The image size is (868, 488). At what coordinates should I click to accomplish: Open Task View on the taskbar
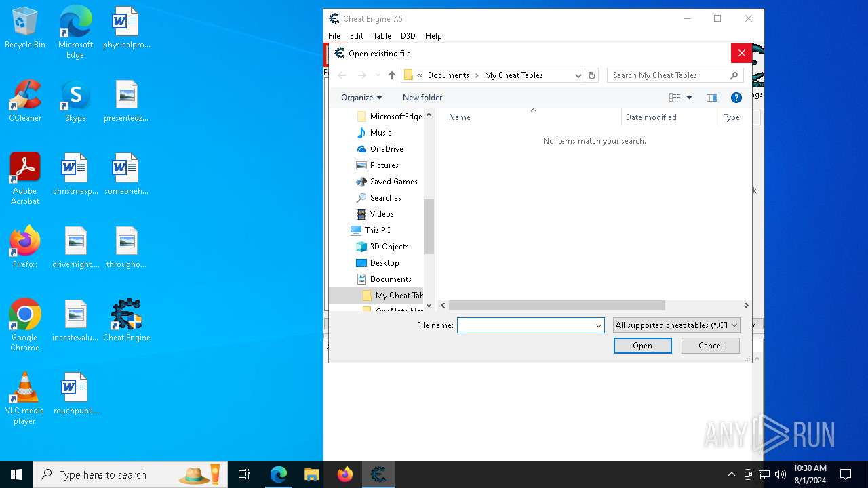click(x=244, y=474)
